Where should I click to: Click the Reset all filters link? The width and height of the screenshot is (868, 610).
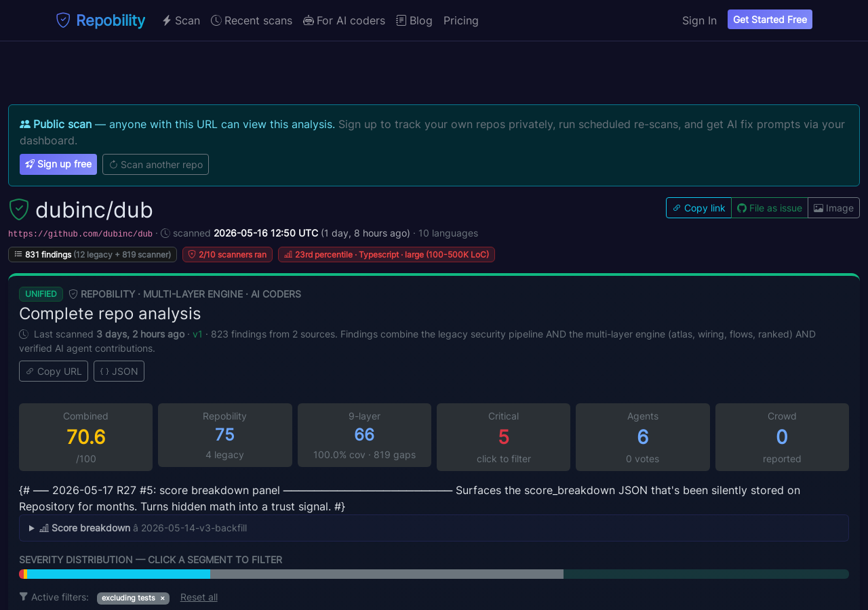(199, 597)
